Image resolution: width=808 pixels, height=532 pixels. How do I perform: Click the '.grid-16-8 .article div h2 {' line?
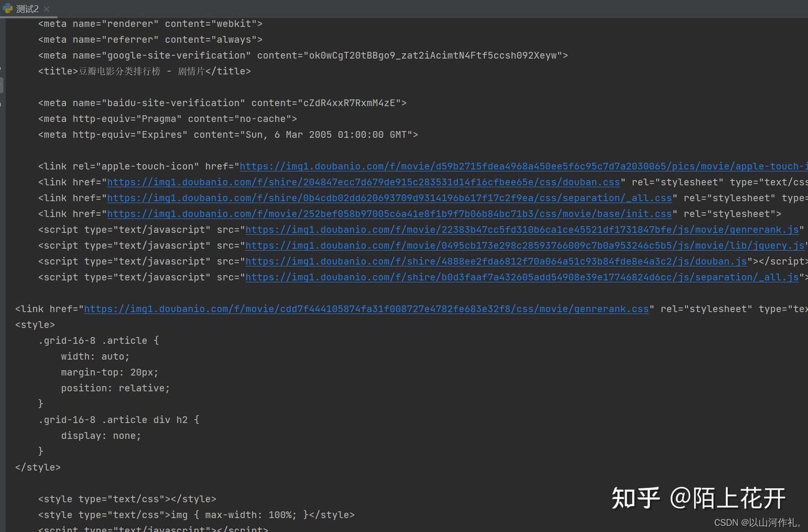118,420
